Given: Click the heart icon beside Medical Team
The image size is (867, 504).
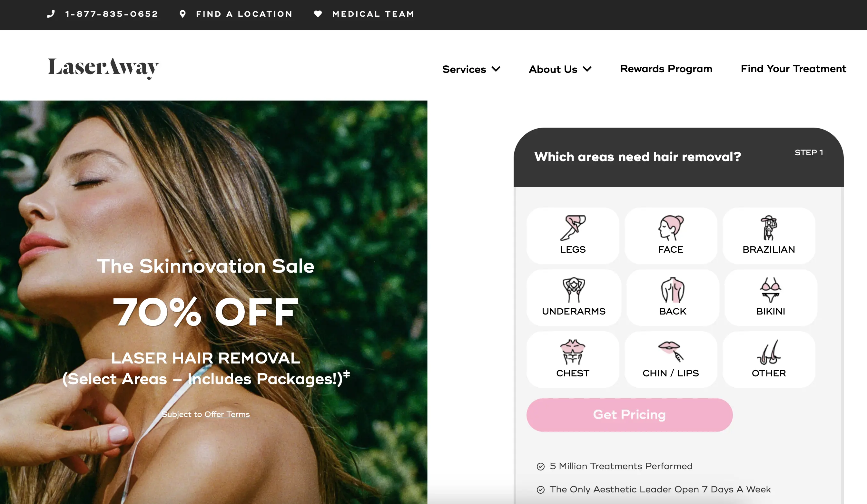Looking at the screenshot, I should (318, 14).
